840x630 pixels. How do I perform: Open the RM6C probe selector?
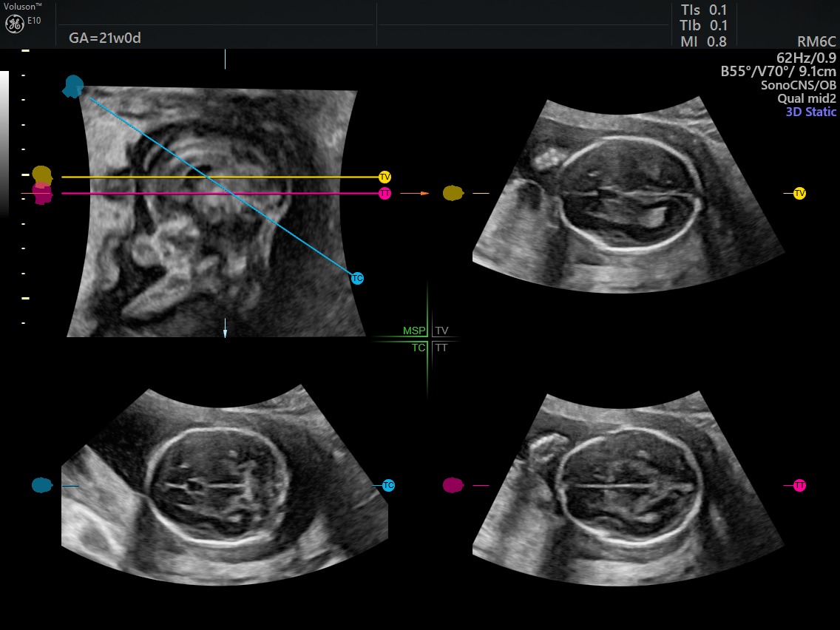click(816, 42)
